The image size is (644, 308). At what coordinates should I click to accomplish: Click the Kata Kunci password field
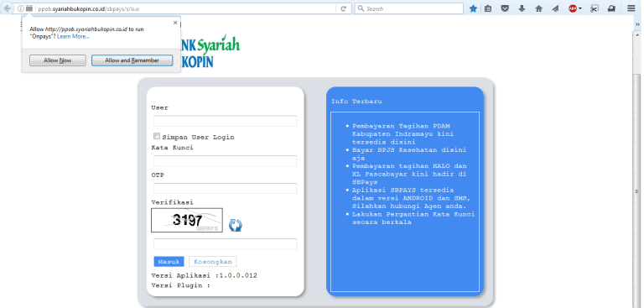(225, 161)
